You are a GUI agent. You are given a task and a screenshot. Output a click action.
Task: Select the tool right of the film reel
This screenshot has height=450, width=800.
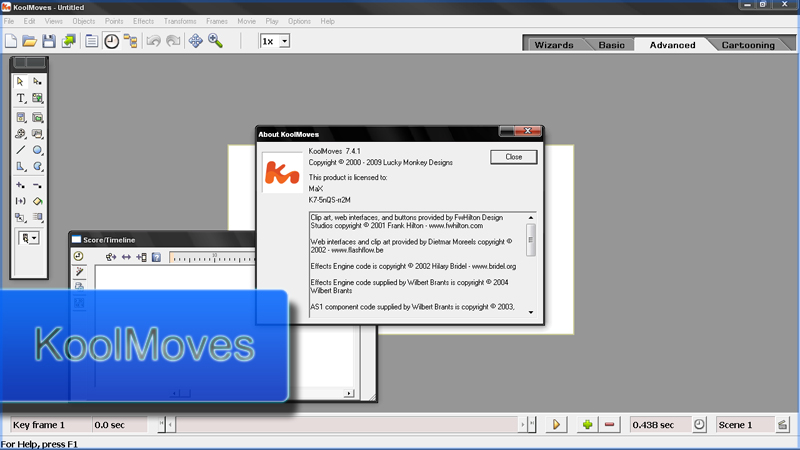(x=37, y=134)
